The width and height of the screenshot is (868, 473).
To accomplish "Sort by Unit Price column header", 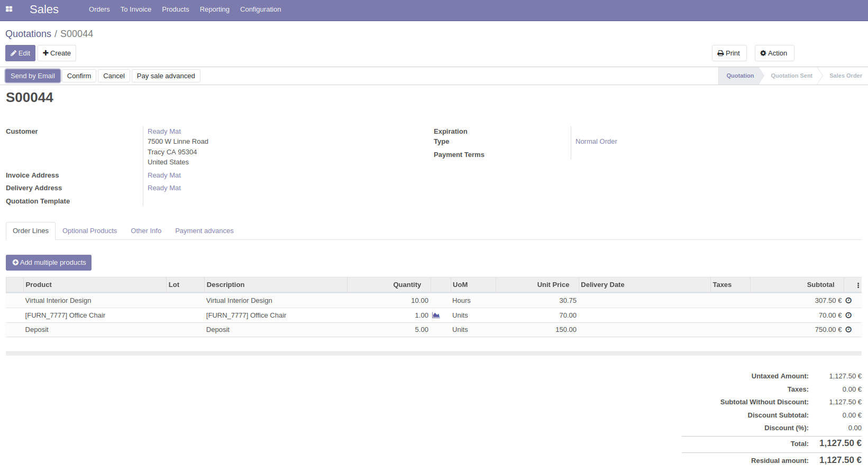I will (537, 285).
